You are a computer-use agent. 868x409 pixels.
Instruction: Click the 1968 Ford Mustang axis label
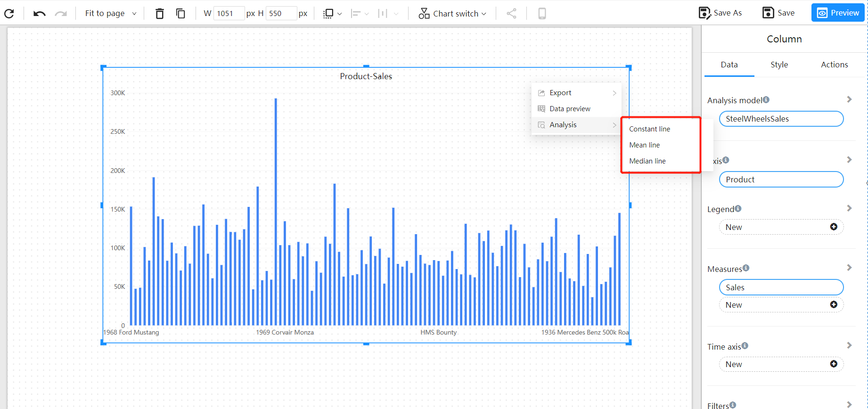(131, 332)
